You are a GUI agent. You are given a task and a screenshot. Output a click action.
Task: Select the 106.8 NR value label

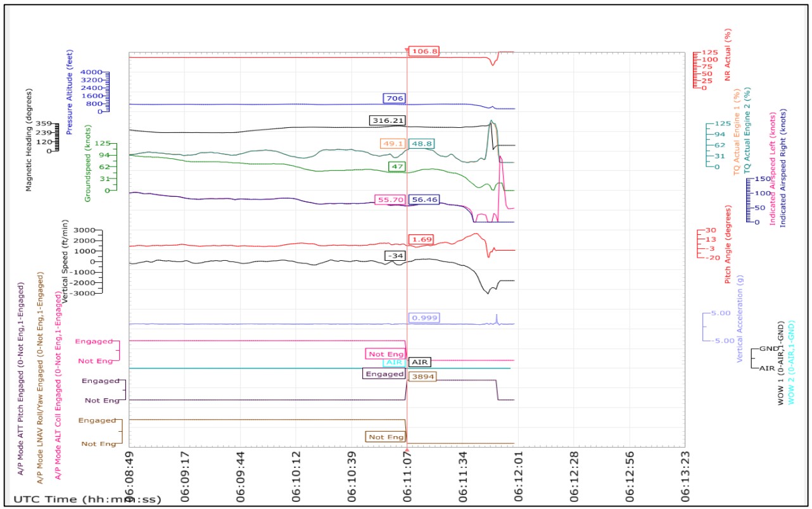[424, 51]
